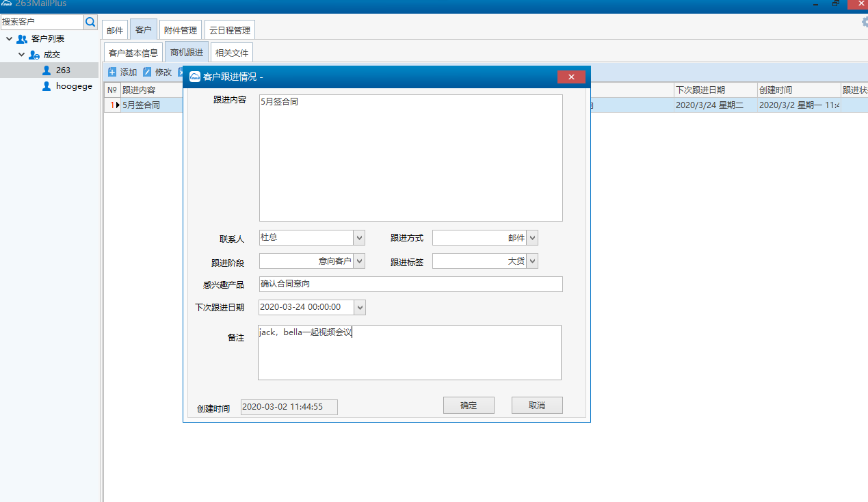The width and height of the screenshot is (868, 502).
Task: Open the 跟进阶段 dropdown list
Action: (359, 261)
